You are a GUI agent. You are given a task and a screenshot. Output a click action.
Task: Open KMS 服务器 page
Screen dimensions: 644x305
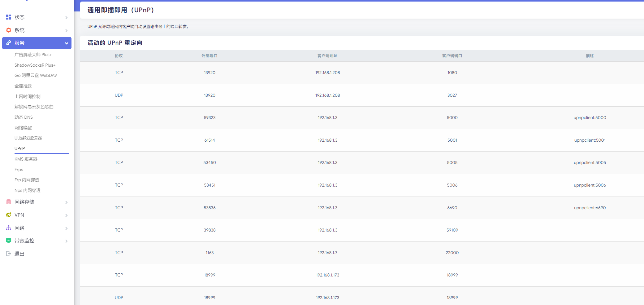26,159
